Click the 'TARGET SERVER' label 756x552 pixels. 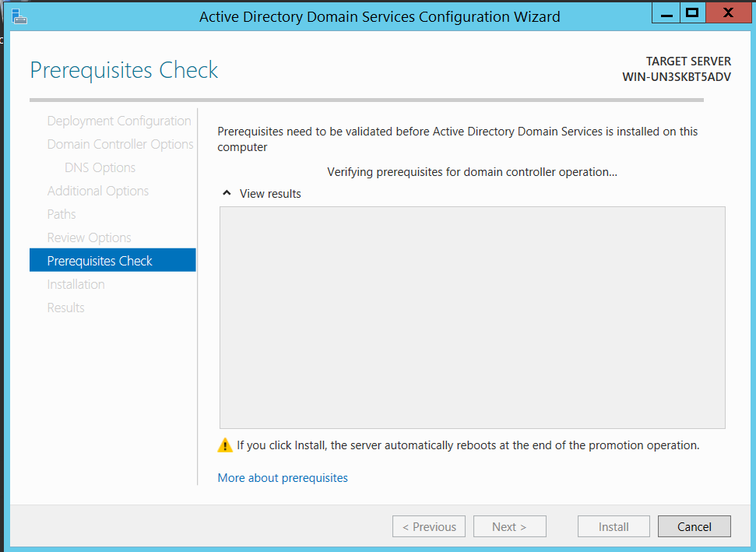(x=688, y=62)
